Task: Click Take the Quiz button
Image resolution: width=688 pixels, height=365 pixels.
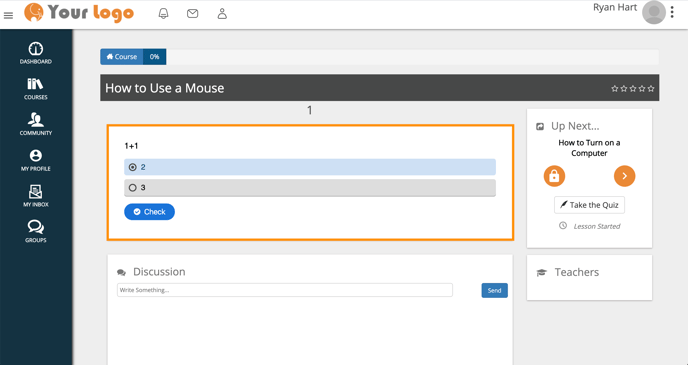Action: pyautogui.click(x=589, y=205)
